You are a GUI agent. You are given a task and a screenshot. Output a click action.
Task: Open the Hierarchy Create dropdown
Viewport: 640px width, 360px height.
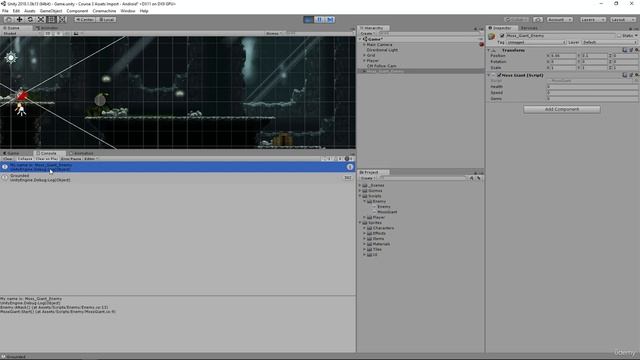tap(367, 33)
